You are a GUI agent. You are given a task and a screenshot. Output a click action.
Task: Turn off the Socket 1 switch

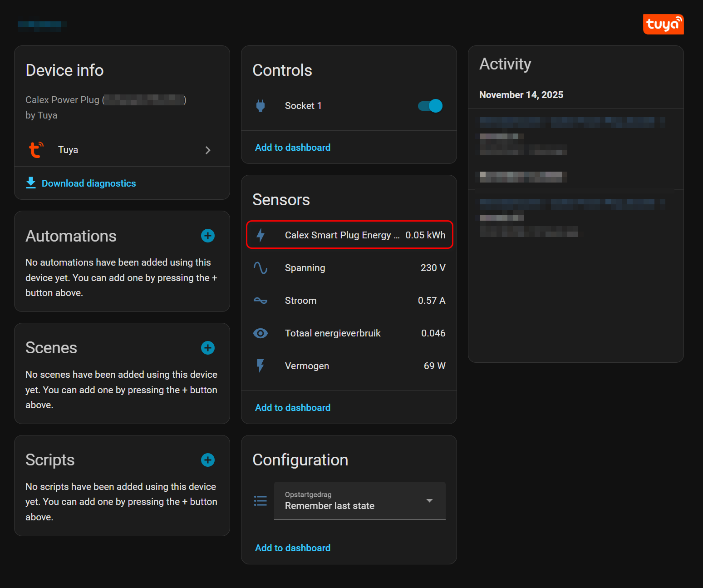point(430,106)
